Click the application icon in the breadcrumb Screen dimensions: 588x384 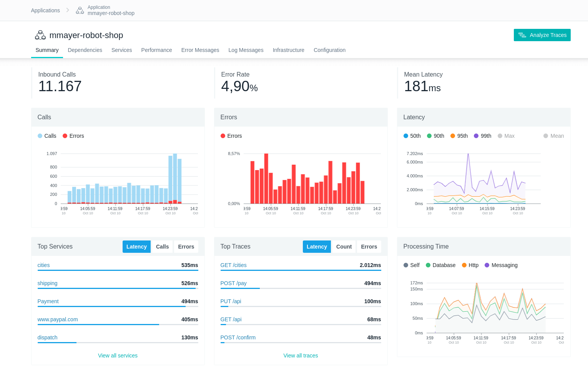80,10
